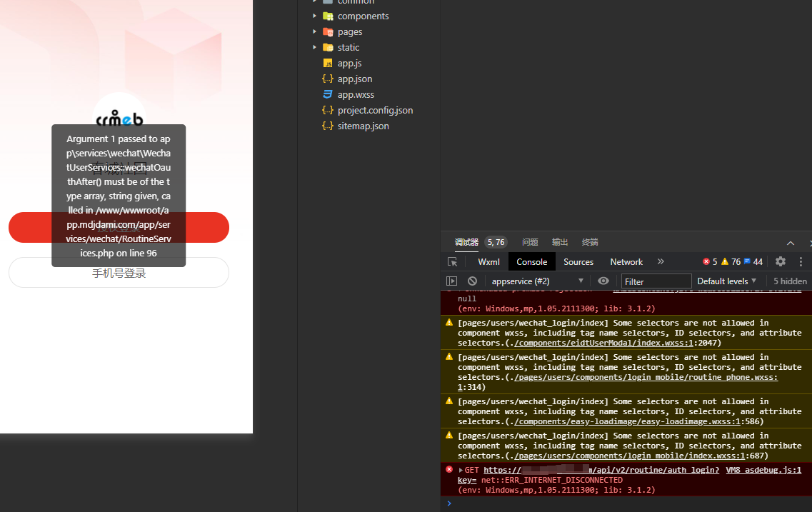Click the red error count icon

click(706, 261)
